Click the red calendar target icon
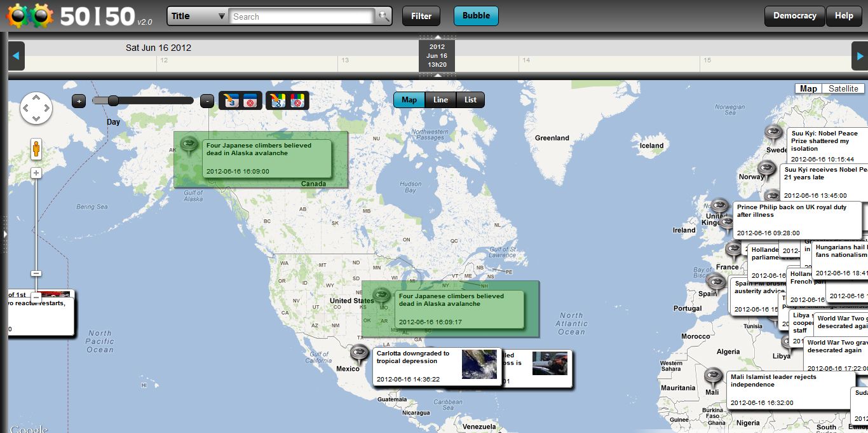Viewport: 868px width, 433px height. [250, 100]
